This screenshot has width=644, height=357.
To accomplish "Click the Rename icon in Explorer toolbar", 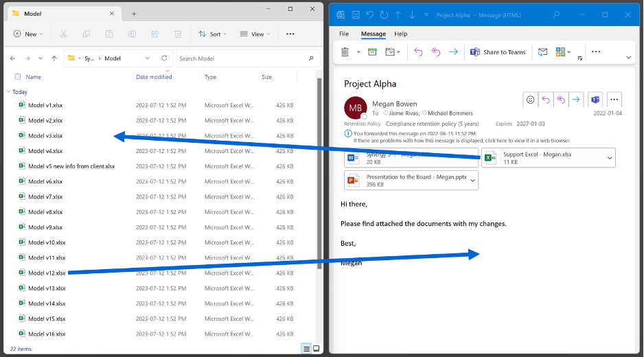I will click(133, 34).
